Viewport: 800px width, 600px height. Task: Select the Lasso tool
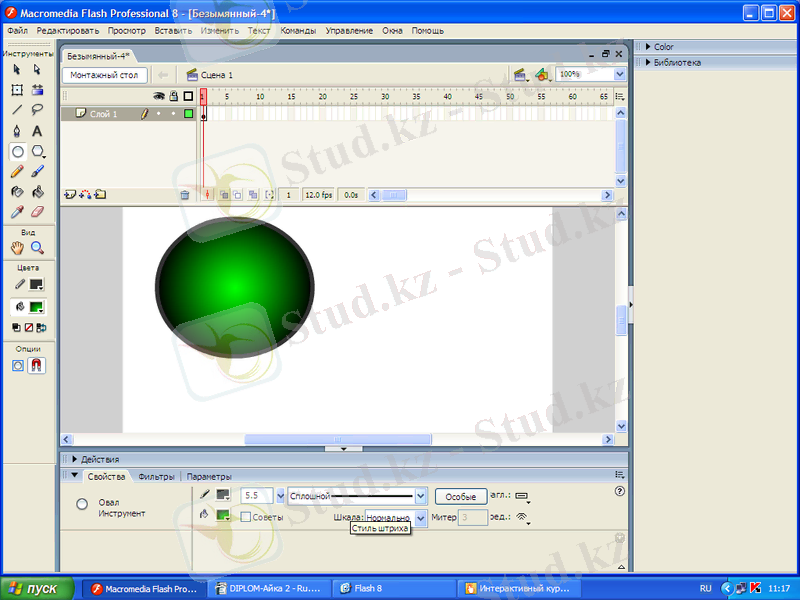coord(37,110)
